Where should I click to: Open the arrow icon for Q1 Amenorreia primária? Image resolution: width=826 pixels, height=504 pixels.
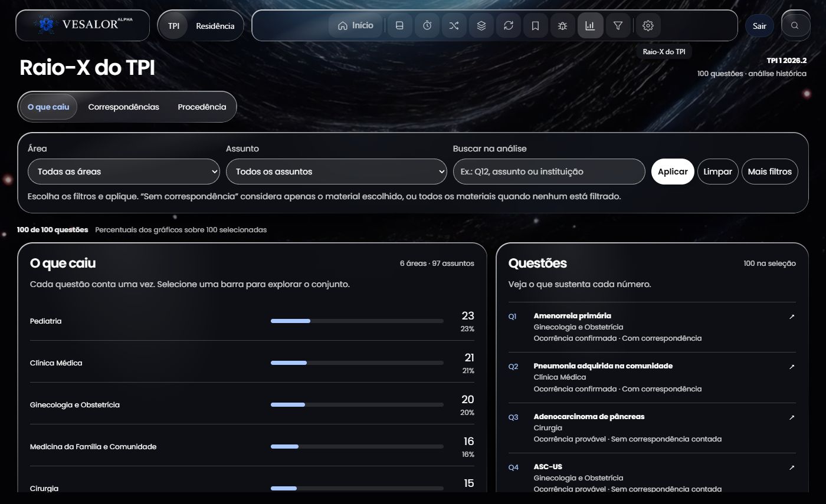tap(791, 317)
